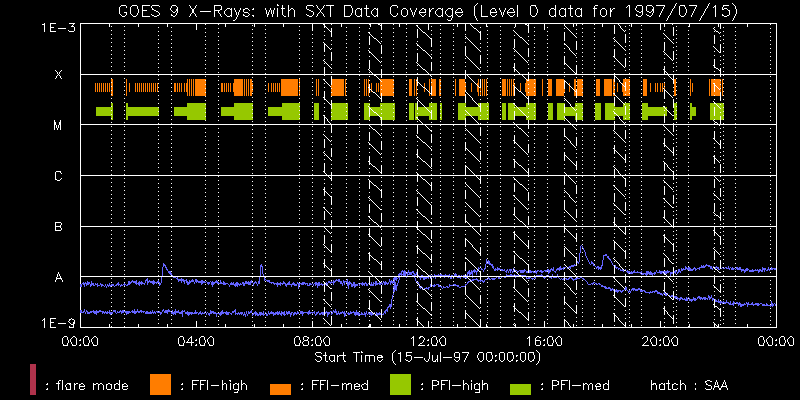Viewport: 800px width, 400px height.
Task: Select the large green PFI-high legend swatch
Action: (x=400, y=383)
